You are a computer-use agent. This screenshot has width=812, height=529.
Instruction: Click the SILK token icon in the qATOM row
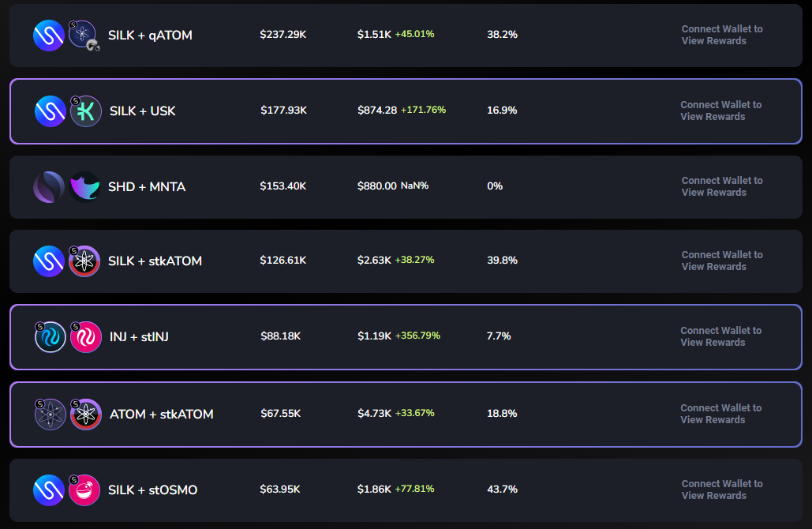pyautogui.click(x=49, y=36)
